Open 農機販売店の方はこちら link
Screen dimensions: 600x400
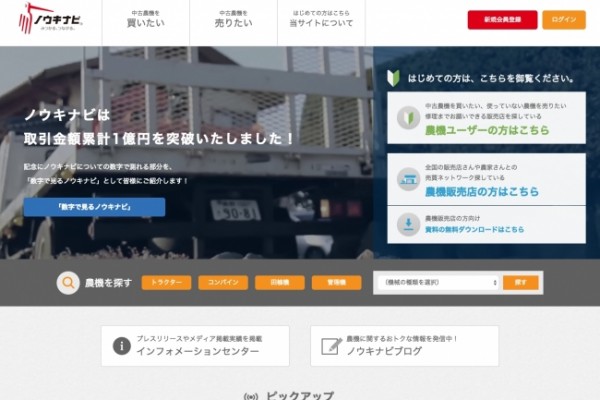482,191
